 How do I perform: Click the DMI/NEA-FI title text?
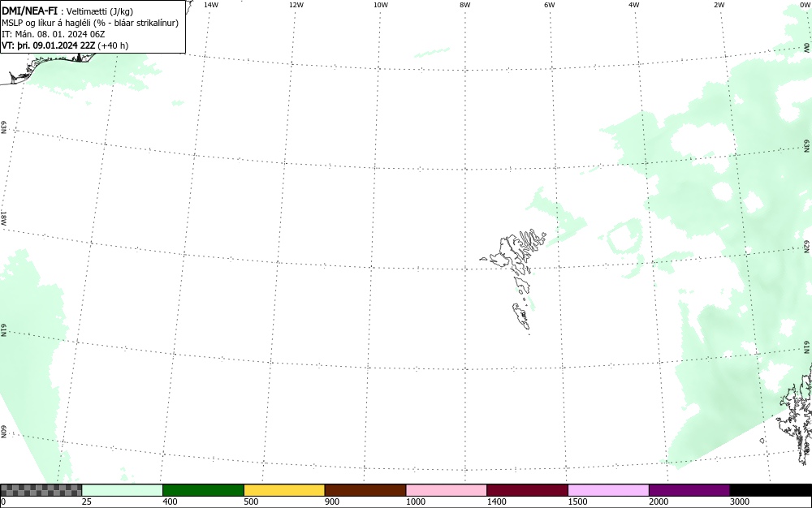(29, 11)
